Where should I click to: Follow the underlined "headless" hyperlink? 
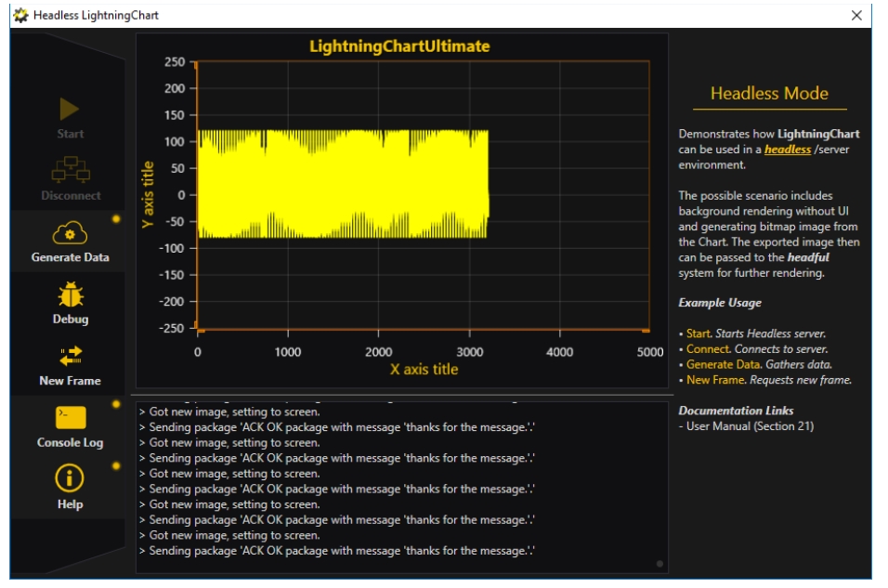tap(787, 150)
